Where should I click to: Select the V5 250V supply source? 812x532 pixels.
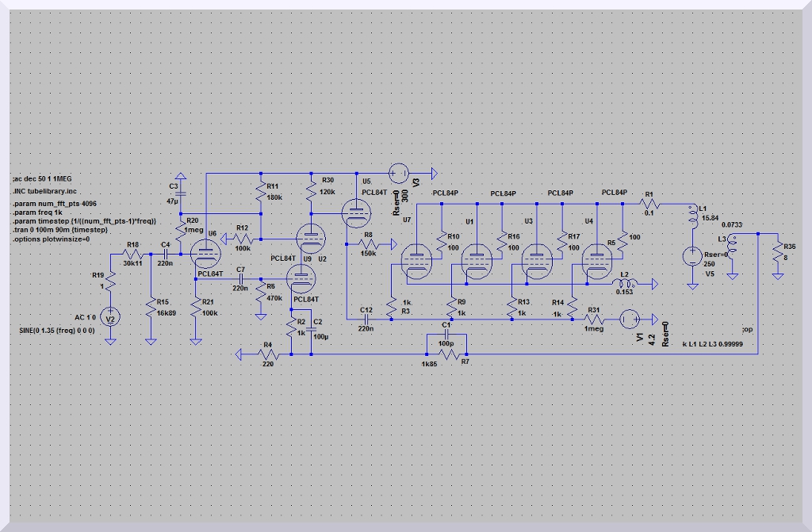pyautogui.click(x=695, y=257)
